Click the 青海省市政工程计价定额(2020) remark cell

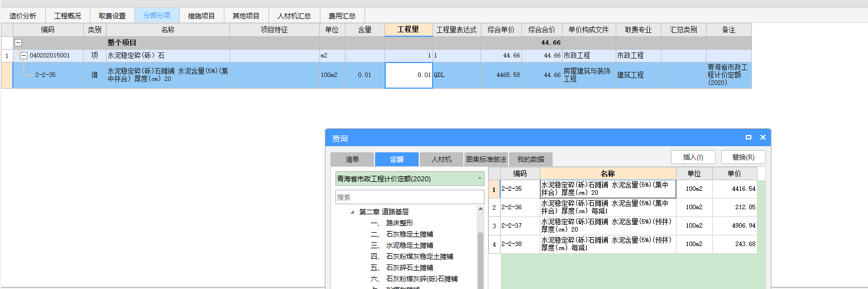point(728,75)
